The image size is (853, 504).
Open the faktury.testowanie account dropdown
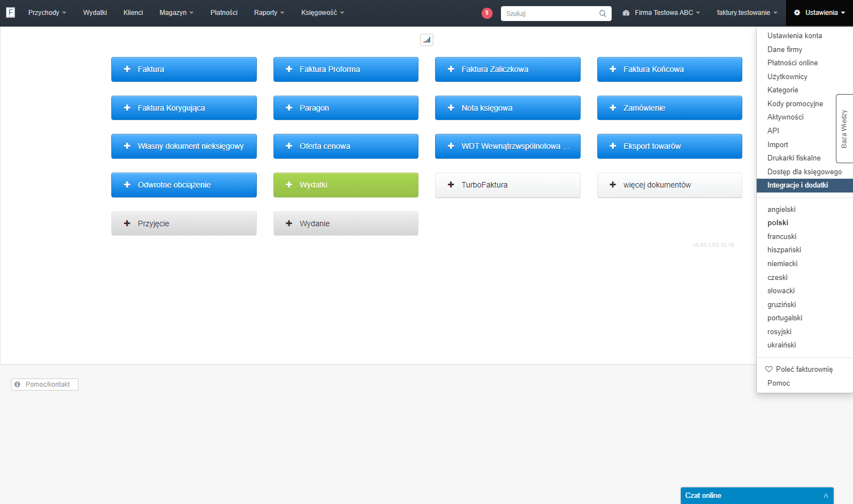747,13
